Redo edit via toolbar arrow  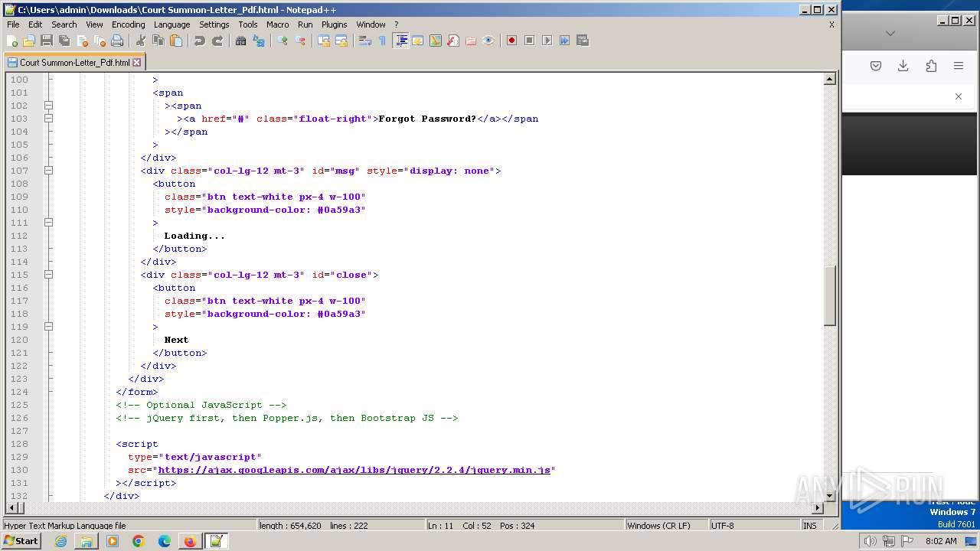click(217, 41)
